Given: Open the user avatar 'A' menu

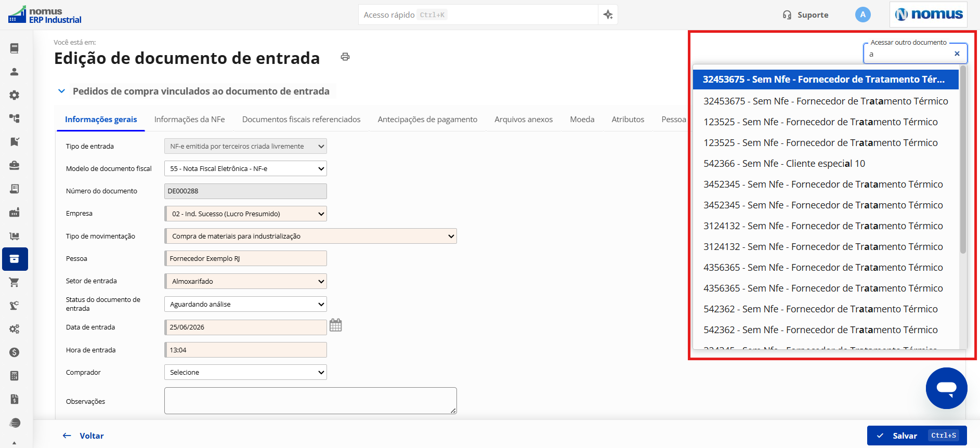Looking at the screenshot, I should (863, 15).
